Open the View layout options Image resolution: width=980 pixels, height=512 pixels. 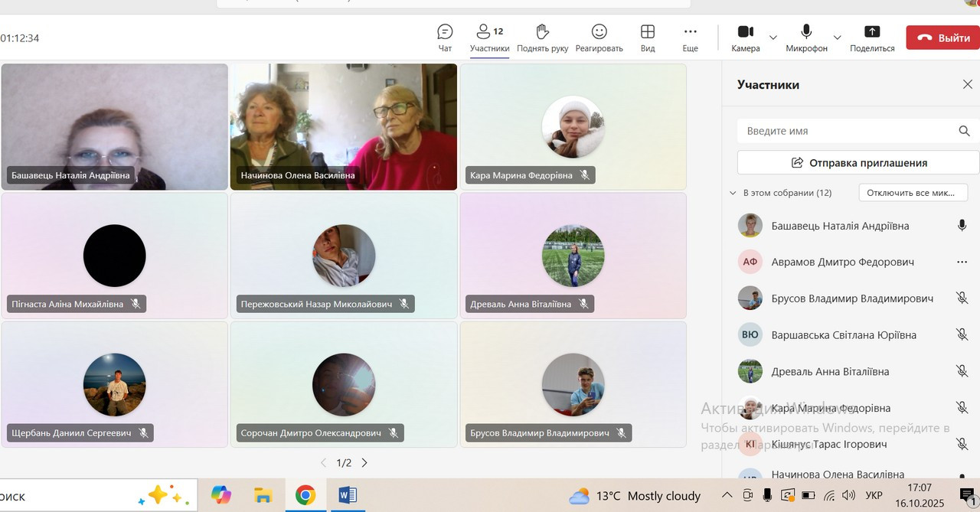point(648,37)
